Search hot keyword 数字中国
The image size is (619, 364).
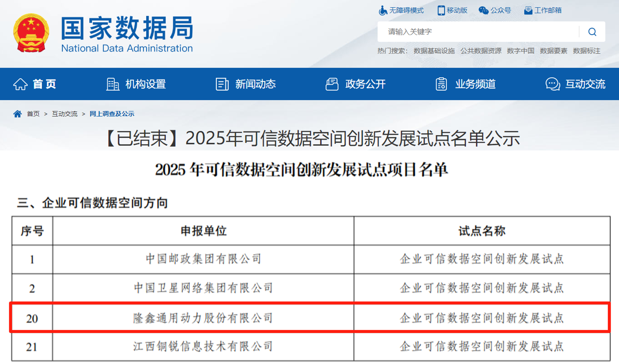pos(521,51)
